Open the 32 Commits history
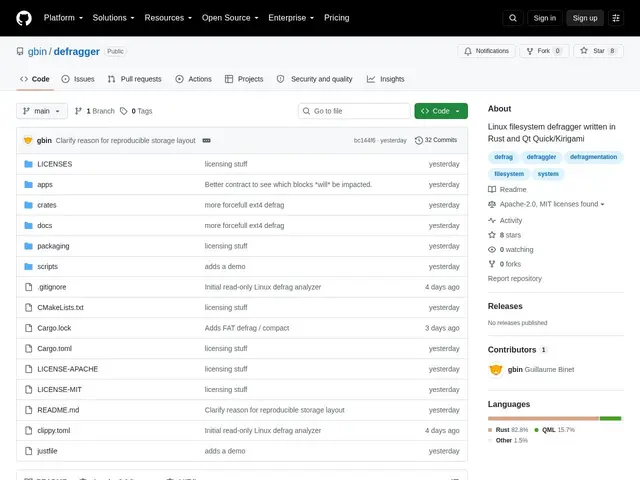The height and width of the screenshot is (480, 640). click(436, 140)
